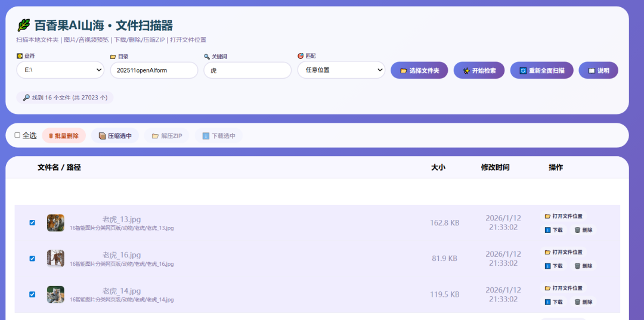Click the magnifier icon in the result count badge
This screenshot has width=644, height=320.
[26, 98]
